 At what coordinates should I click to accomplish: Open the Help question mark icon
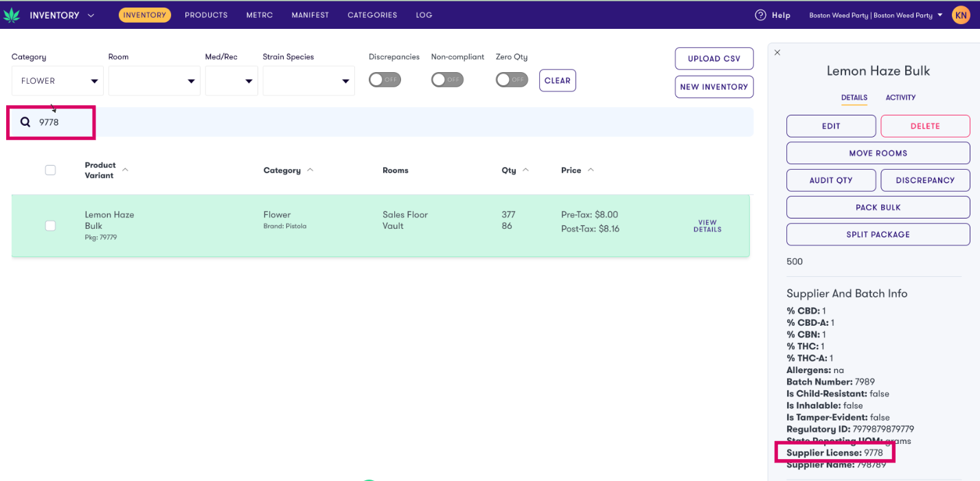760,15
